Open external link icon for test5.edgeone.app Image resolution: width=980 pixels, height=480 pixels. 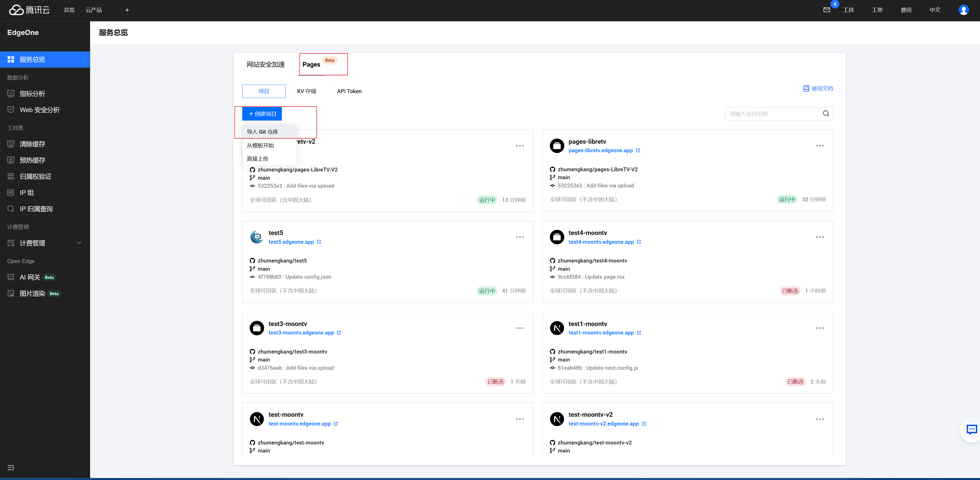319,242
